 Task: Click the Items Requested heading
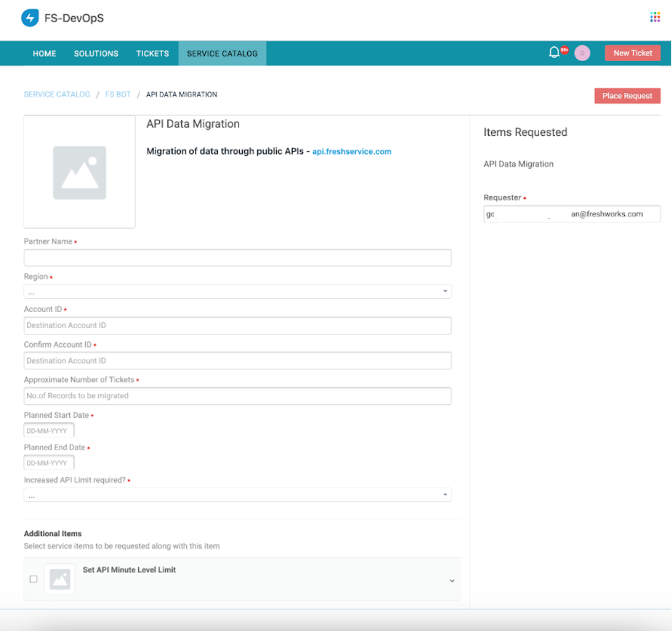[x=525, y=132]
